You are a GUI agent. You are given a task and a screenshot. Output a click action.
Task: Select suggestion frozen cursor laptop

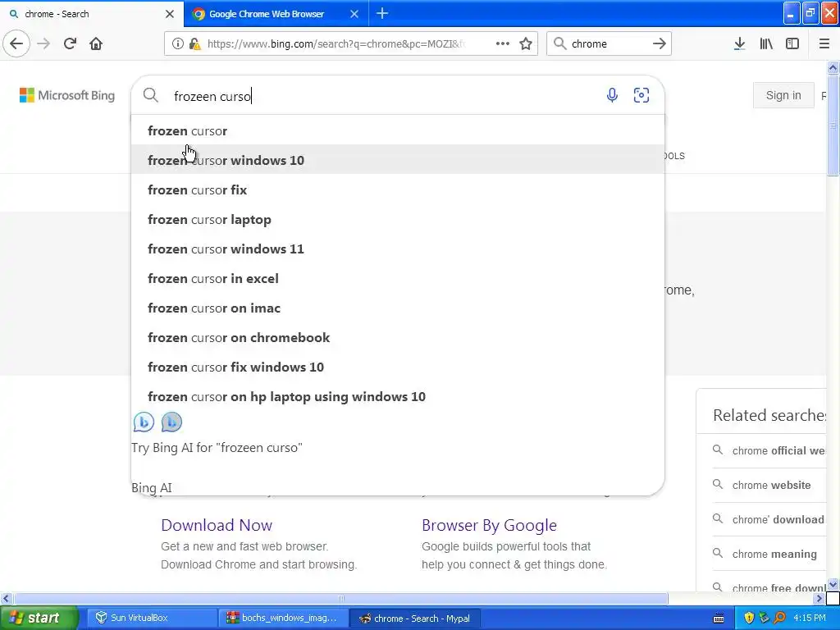(x=398, y=219)
